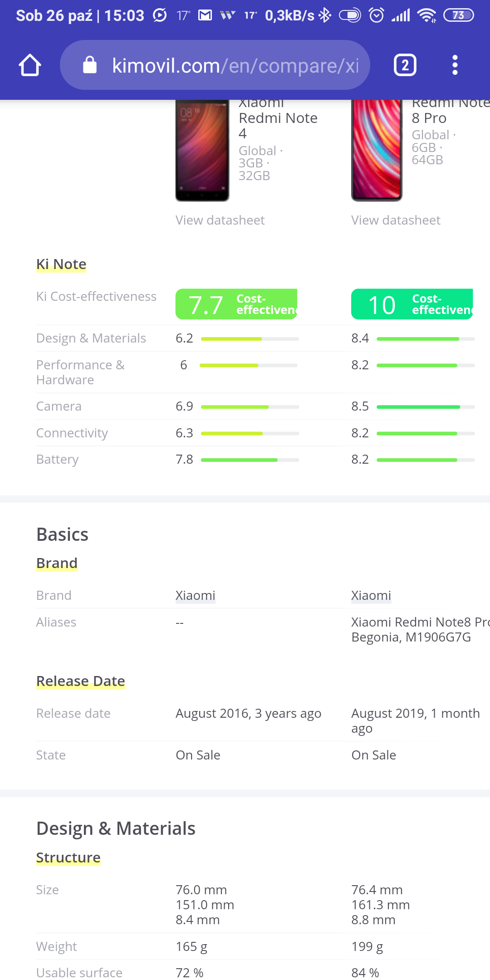
Task: View datasheet for Redmi Note 4
Action: [220, 220]
